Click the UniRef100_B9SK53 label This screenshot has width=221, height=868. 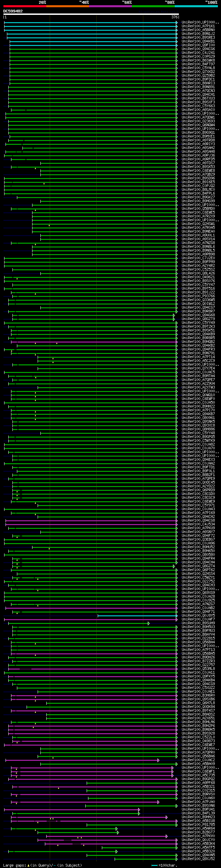point(198,167)
